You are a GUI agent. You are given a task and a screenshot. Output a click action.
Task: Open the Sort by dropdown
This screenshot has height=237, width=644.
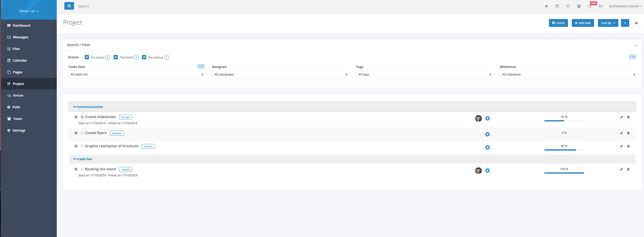click(x=608, y=23)
